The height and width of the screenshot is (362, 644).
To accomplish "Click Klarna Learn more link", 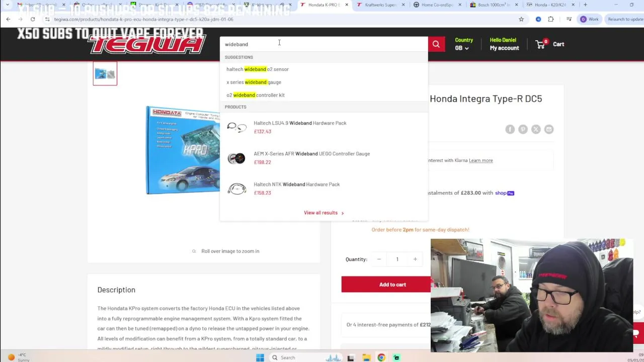I will (480, 160).
